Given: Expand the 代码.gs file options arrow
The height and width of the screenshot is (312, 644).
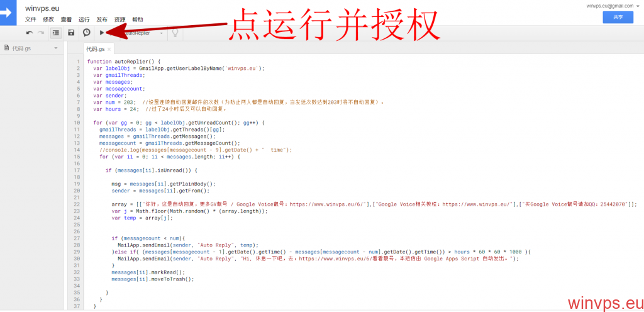Looking at the screenshot, I should pos(55,48).
